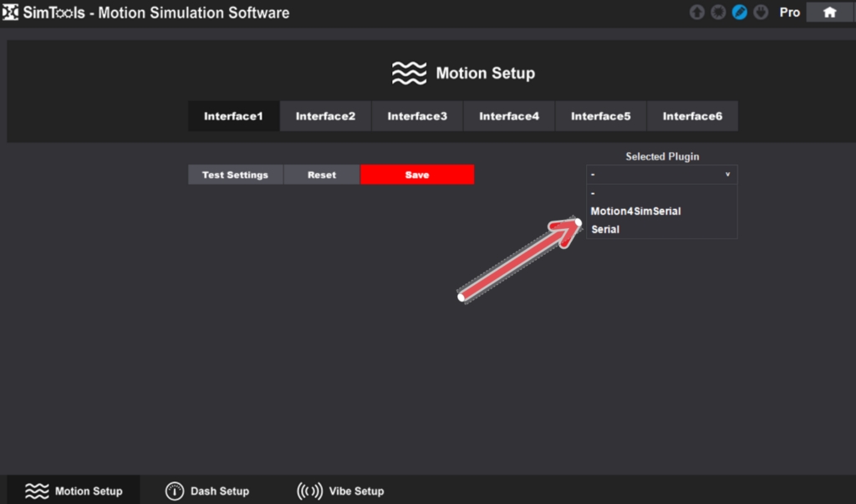Choose Motion4SimSerial from the plugin list
This screenshot has height=504, width=856.
click(635, 211)
